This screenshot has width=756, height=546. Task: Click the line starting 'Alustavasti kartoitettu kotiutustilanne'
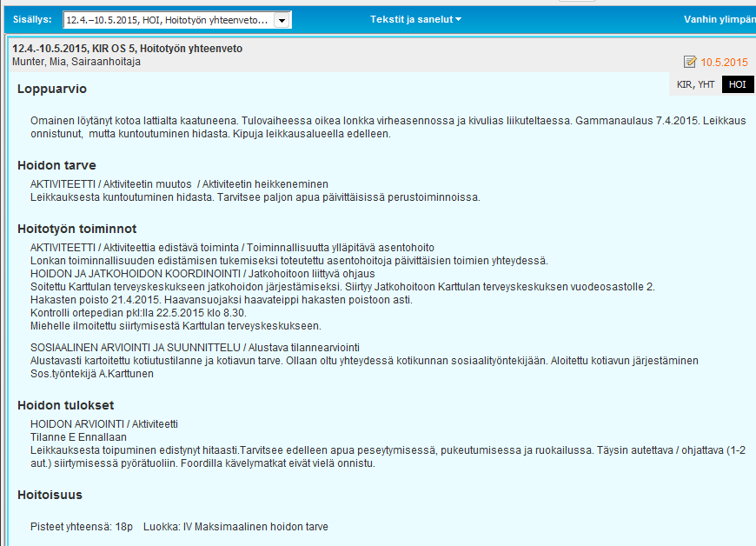[x=364, y=360]
